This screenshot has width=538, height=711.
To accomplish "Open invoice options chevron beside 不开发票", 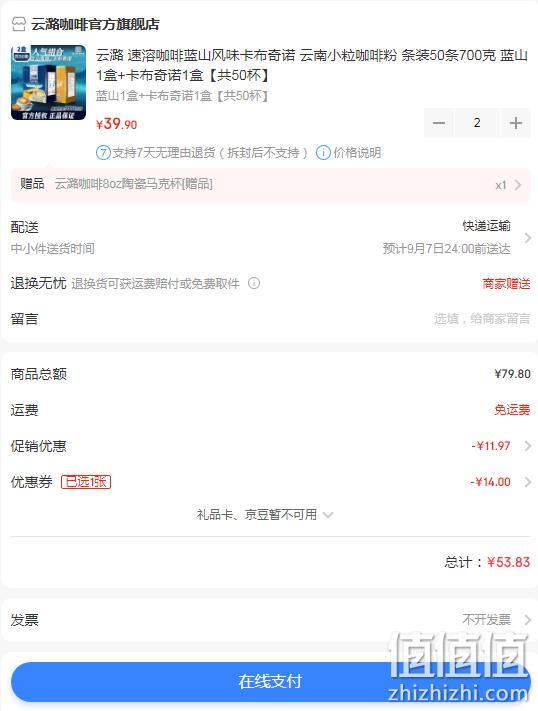I will coord(528,619).
